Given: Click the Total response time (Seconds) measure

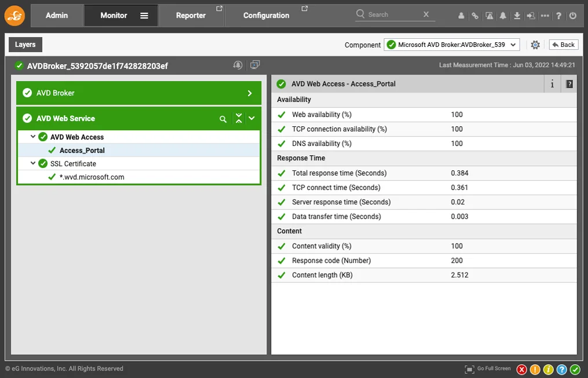Looking at the screenshot, I should pyautogui.click(x=339, y=173).
